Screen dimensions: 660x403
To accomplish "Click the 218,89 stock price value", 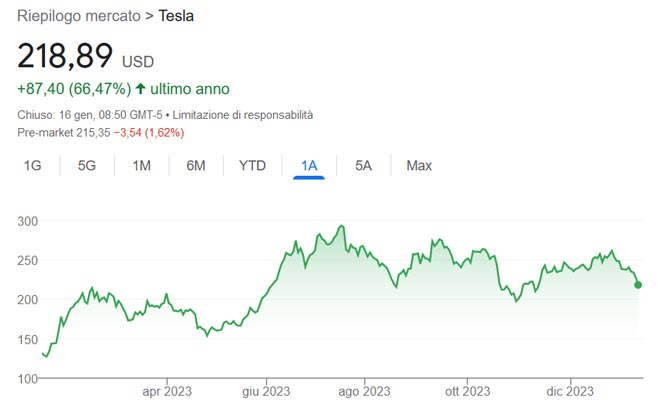I will pyautogui.click(x=66, y=56).
